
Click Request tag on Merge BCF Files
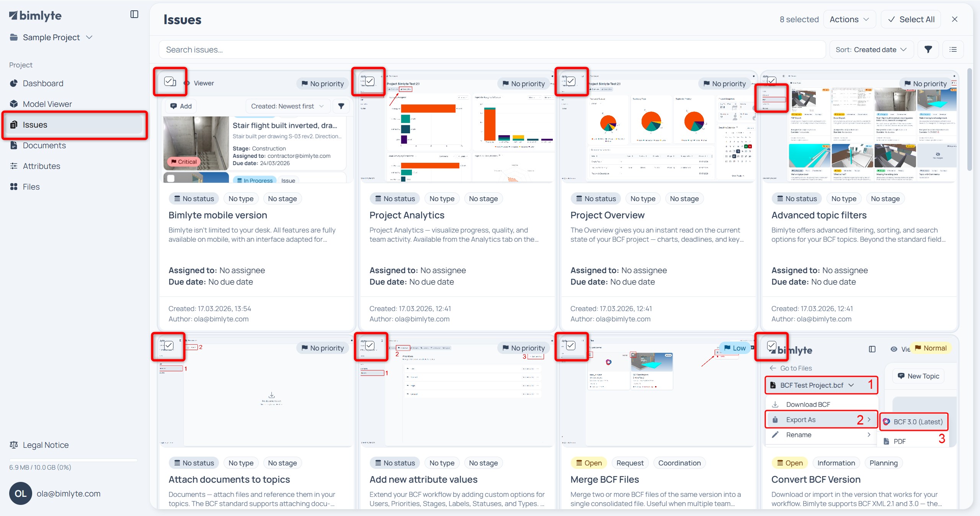pos(630,463)
